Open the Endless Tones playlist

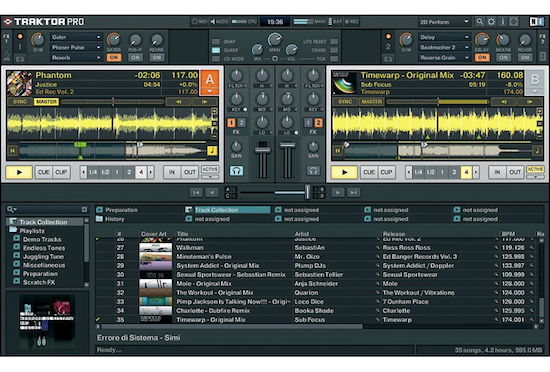click(x=44, y=248)
